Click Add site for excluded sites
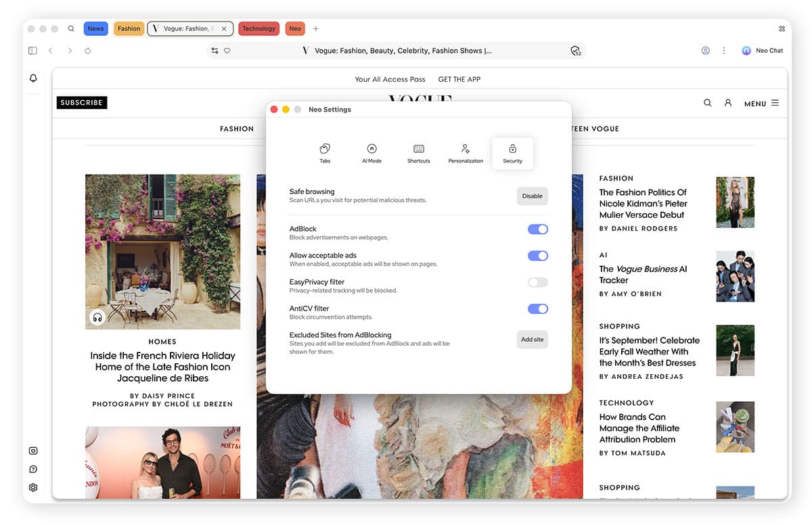The image size is (812, 525). pyautogui.click(x=533, y=340)
